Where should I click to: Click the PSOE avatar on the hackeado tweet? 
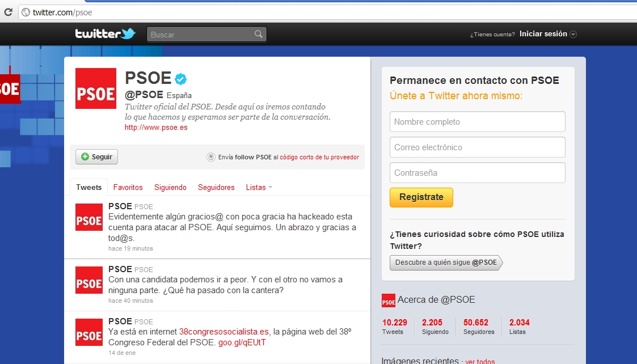(89, 217)
